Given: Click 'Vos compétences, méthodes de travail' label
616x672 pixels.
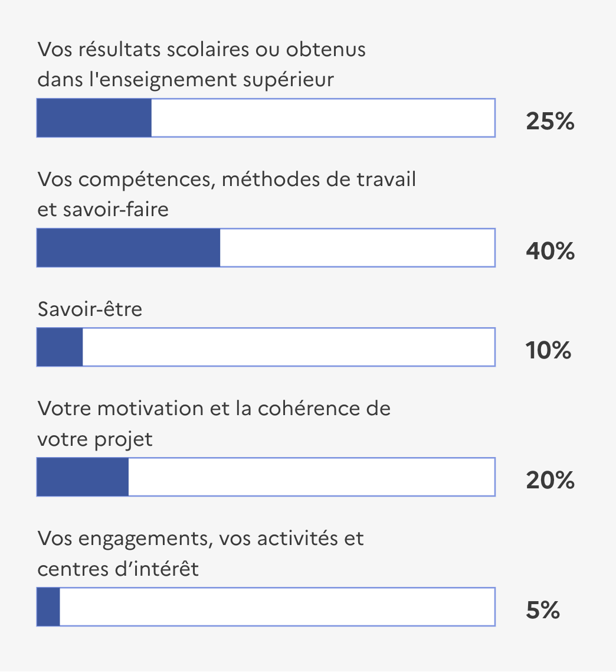Looking at the screenshot, I should pos(227,180).
